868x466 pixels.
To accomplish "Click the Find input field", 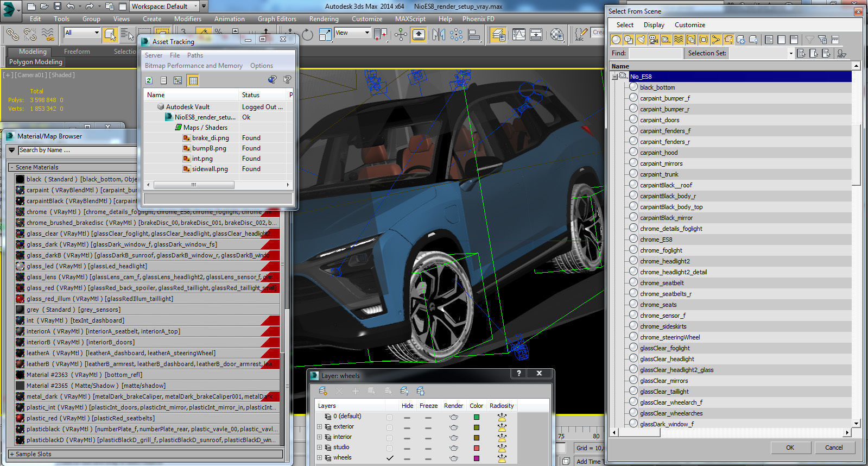I will tap(655, 53).
